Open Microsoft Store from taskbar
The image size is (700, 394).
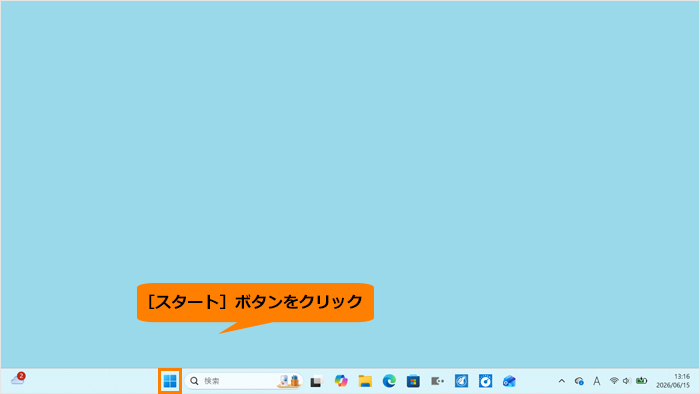(413, 381)
